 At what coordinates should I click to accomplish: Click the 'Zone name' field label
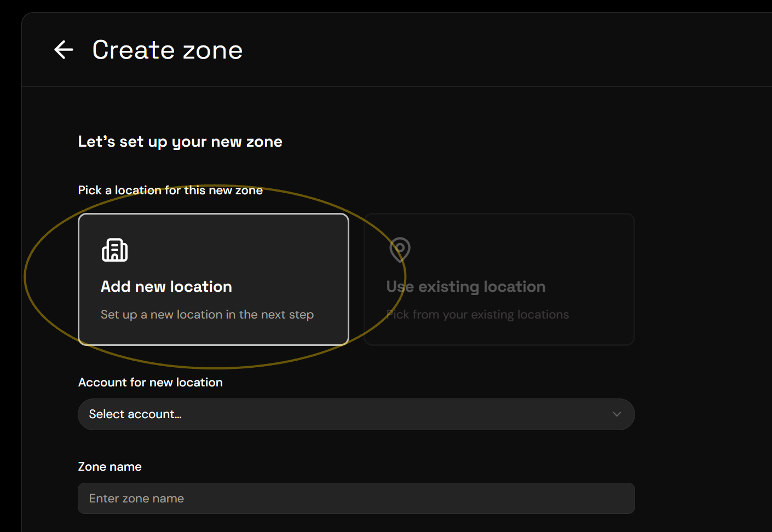tap(110, 467)
